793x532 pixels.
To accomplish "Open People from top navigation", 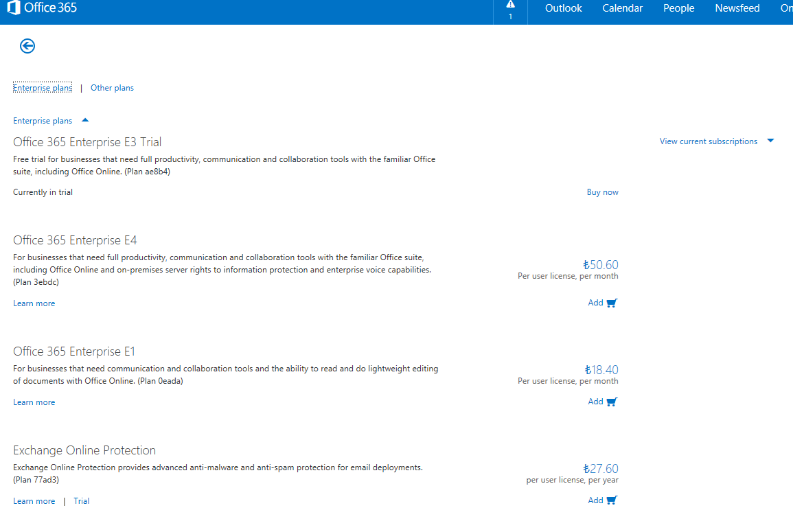I will (679, 8).
